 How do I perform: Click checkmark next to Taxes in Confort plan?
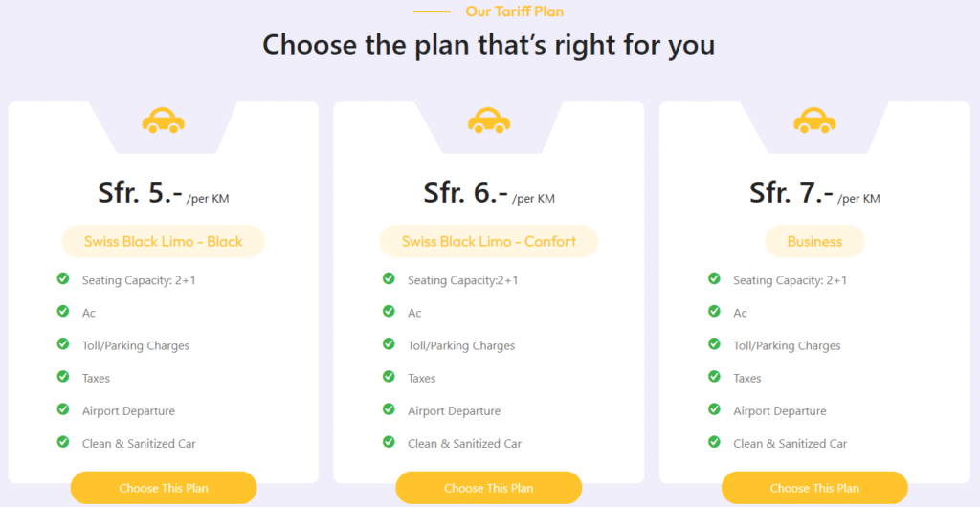point(389,377)
